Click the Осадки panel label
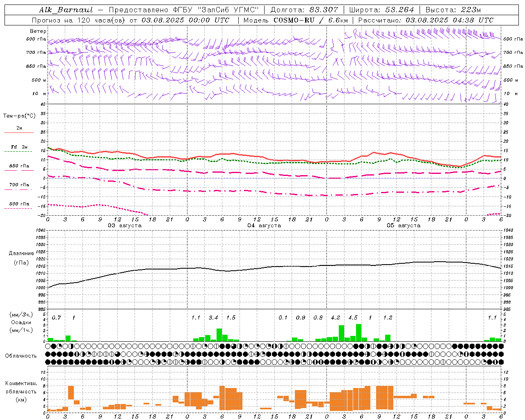This screenshot has height=420, width=525. point(21,322)
